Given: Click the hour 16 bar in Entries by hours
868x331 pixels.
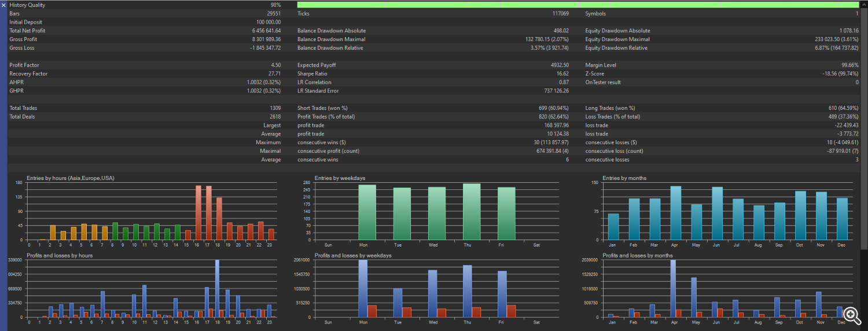Looking at the screenshot, I should pos(198,212).
